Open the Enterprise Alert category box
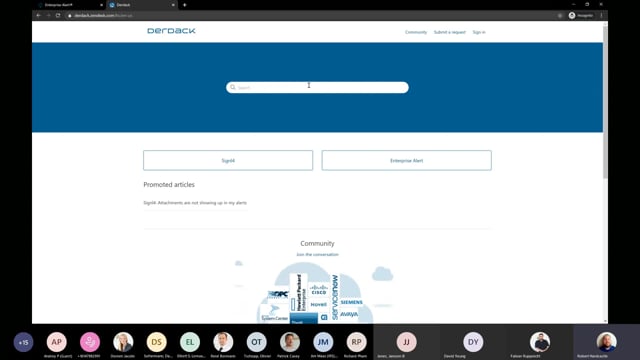 pos(406,160)
